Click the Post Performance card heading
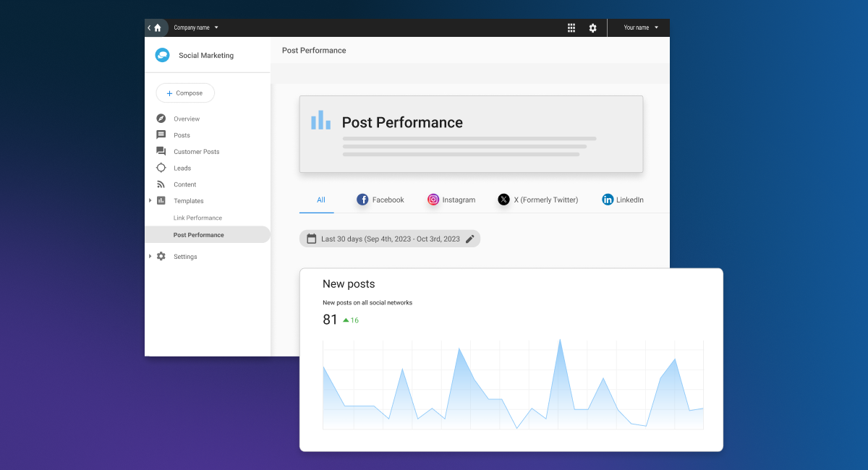This screenshot has width=868, height=470. point(402,122)
